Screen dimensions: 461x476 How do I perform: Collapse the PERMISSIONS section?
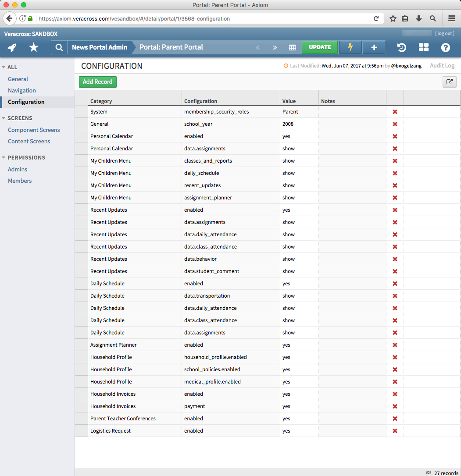[4, 157]
